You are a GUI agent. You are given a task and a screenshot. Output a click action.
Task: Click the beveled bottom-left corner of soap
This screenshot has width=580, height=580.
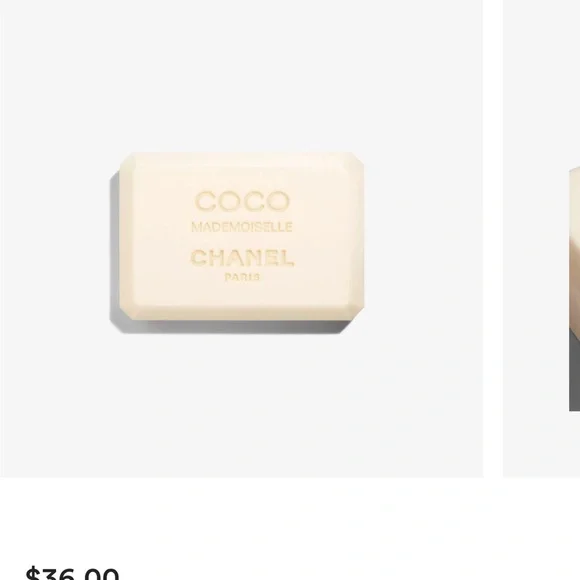click(128, 311)
